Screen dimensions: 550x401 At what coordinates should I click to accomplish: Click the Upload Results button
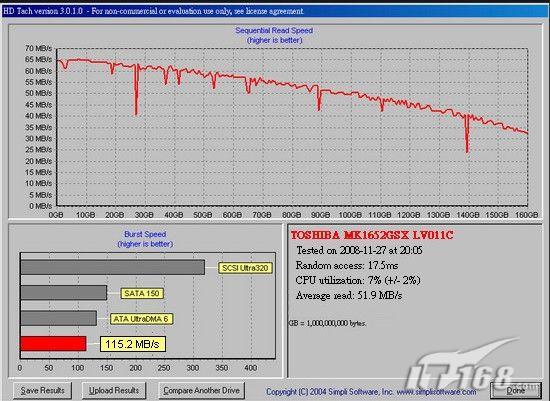click(x=114, y=390)
